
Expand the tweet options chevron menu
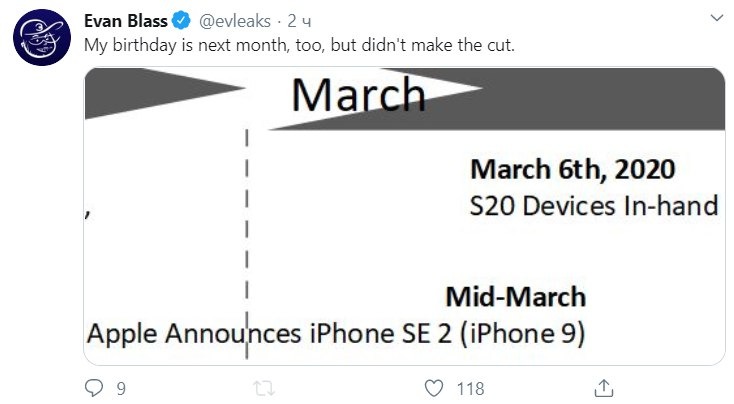tap(714, 19)
